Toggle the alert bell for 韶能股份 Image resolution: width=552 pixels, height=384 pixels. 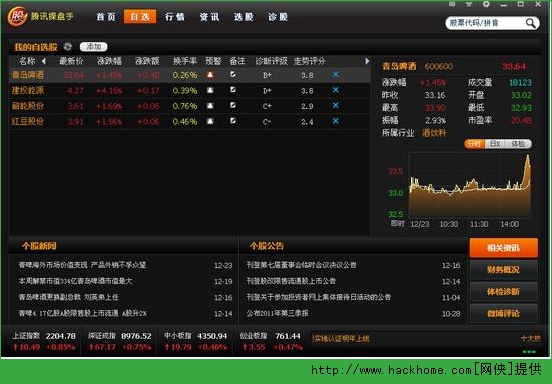coord(210,106)
